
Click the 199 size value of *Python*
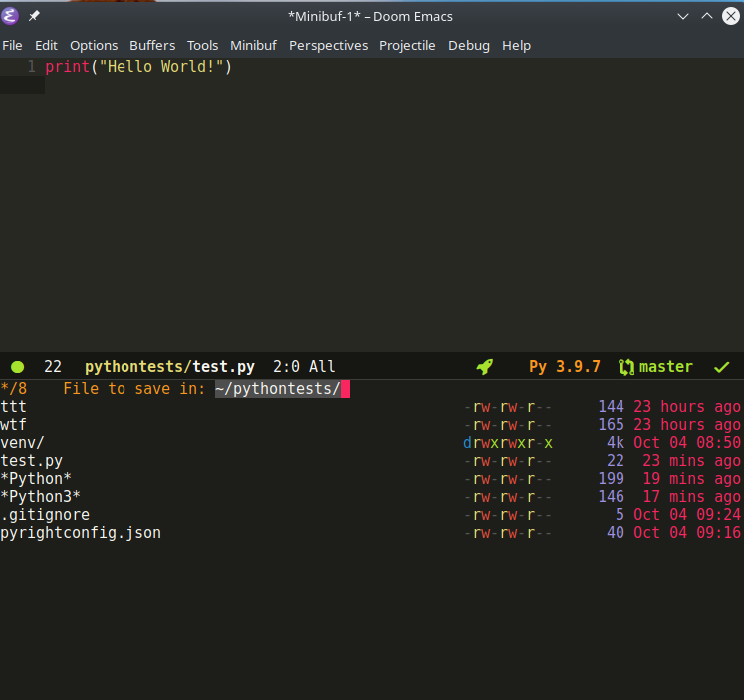611,479
